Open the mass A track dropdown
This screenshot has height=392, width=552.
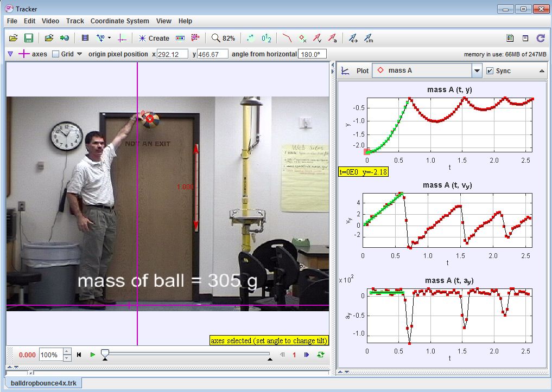click(x=477, y=71)
